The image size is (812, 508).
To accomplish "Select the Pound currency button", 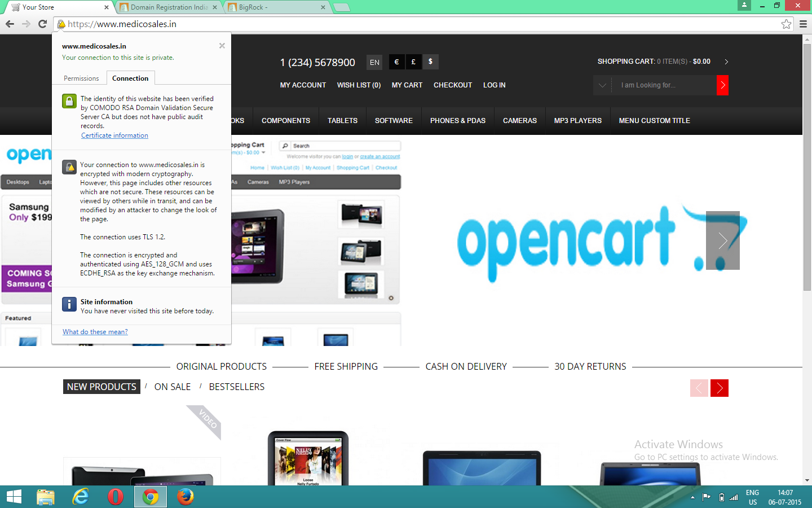I will 413,62.
